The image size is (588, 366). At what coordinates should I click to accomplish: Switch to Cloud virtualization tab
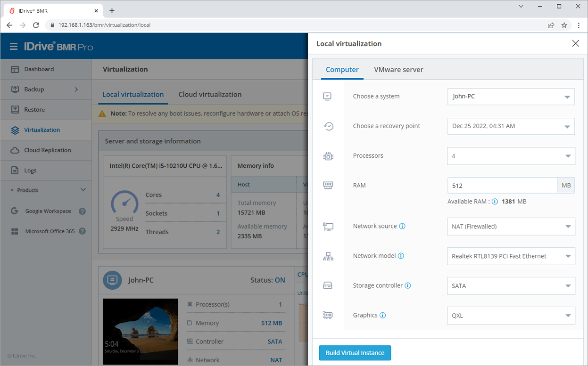point(210,94)
